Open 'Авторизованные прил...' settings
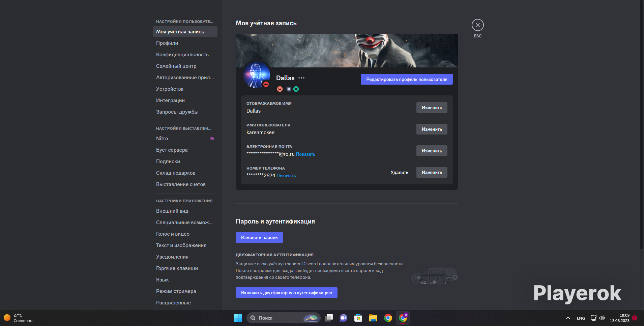The width and height of the screenshot is (644, 326). [185, 78]
